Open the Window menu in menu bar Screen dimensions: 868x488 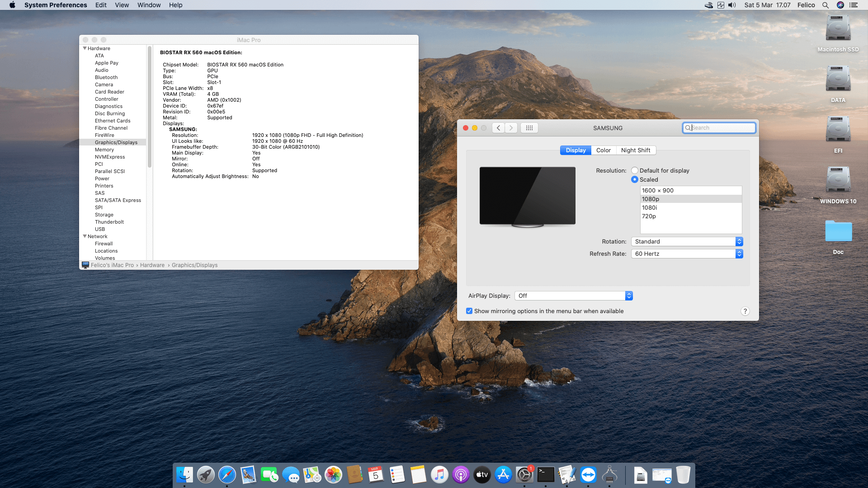tap(149, 5)
